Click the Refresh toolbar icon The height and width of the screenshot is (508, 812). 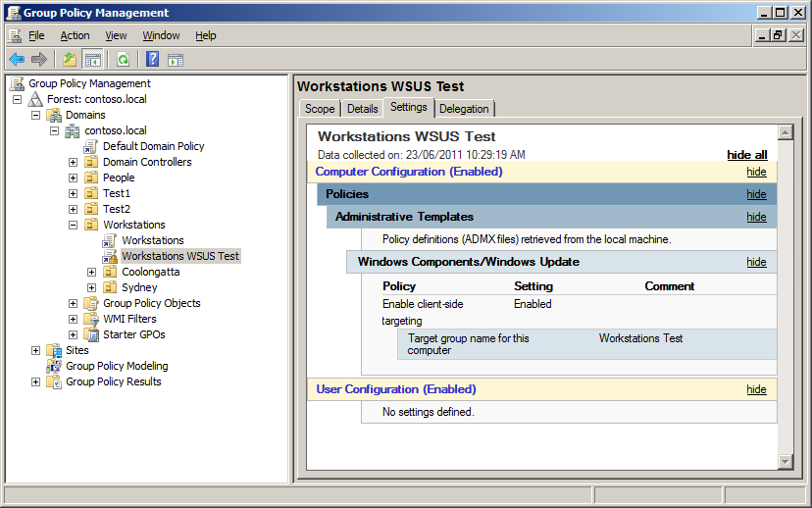[x=123, y=59]
